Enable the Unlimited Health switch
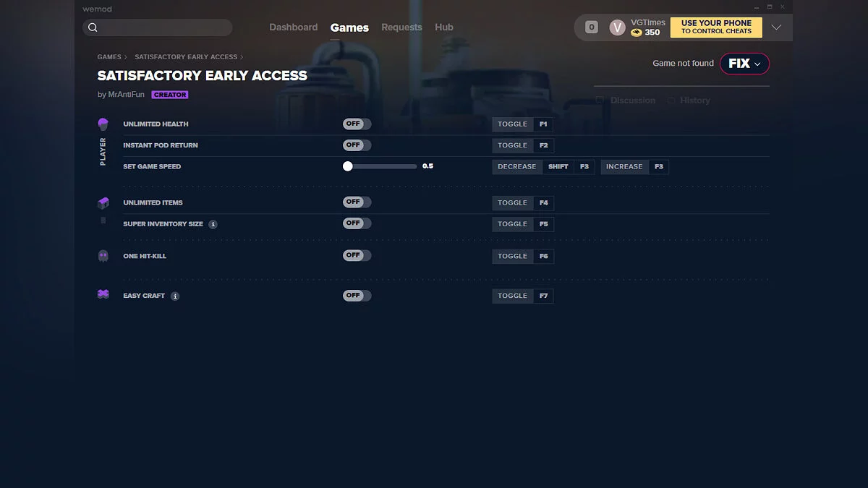 point(356,124)
